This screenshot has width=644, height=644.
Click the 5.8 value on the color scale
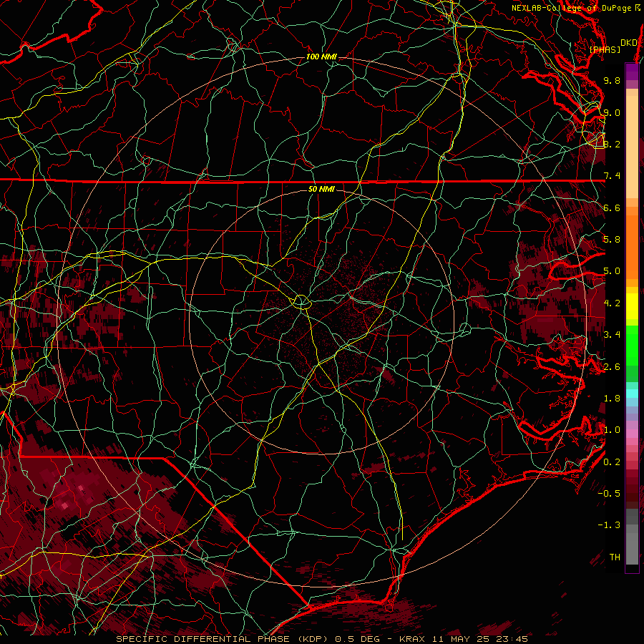tap(612, 240)
